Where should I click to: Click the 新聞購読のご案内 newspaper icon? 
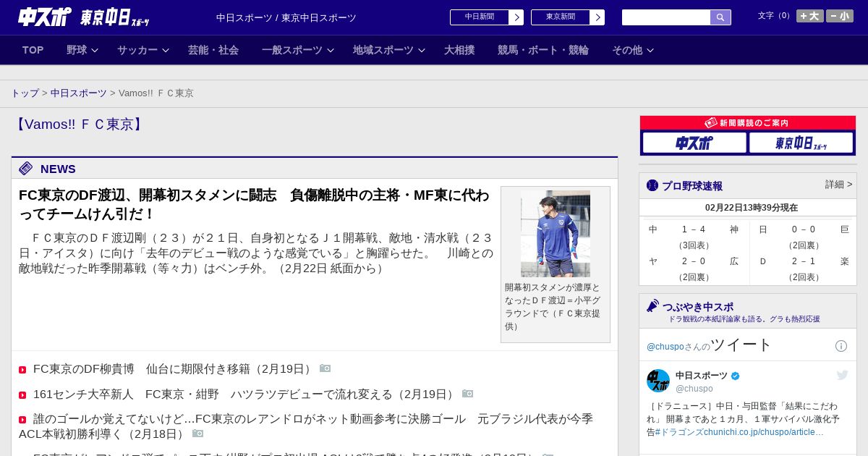click(711, 123)
